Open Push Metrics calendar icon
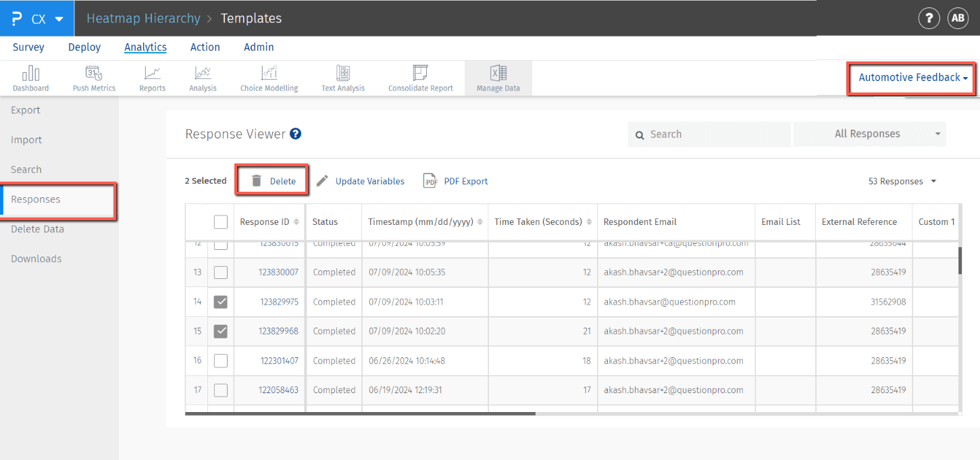The width and height of the screenshot is (980, 460). tap(94, 74)
